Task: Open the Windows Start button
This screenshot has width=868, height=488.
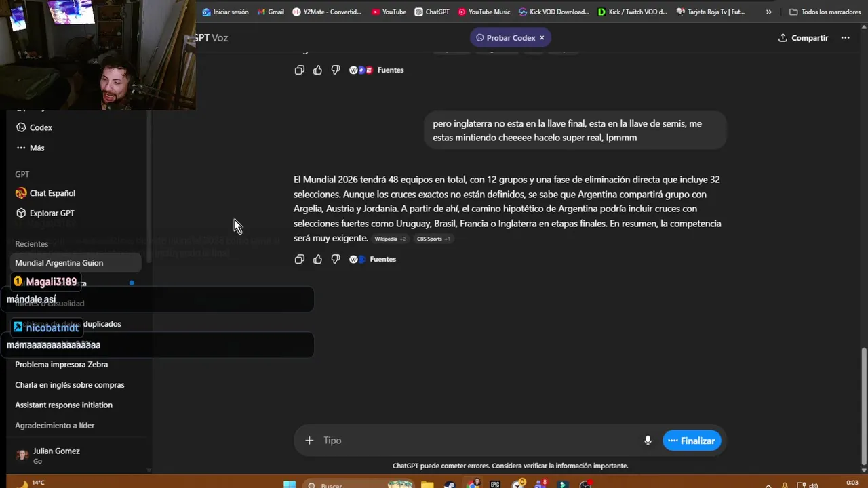Action: point(290,484)
